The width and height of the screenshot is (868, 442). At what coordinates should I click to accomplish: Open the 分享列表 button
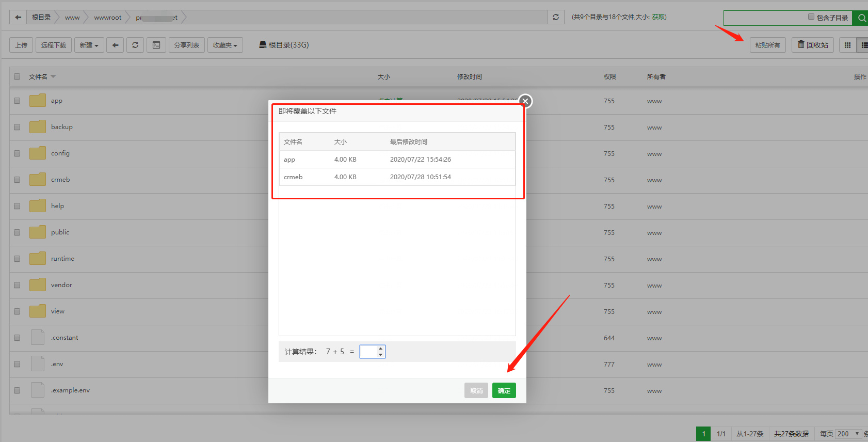(x=187, y=45)
